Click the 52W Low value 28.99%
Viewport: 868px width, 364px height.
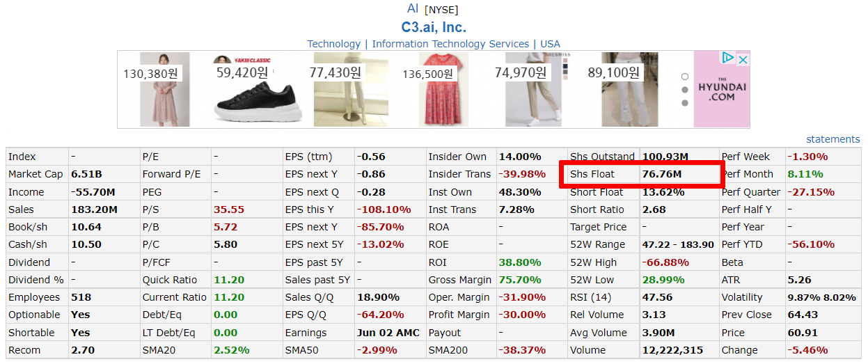click(x=663, y=280)
